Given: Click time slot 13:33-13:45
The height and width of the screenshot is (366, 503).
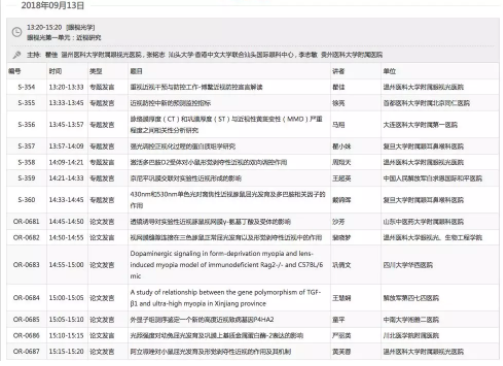Looking at the screenshot, I should pyautogui.click(x=66, y=103).
